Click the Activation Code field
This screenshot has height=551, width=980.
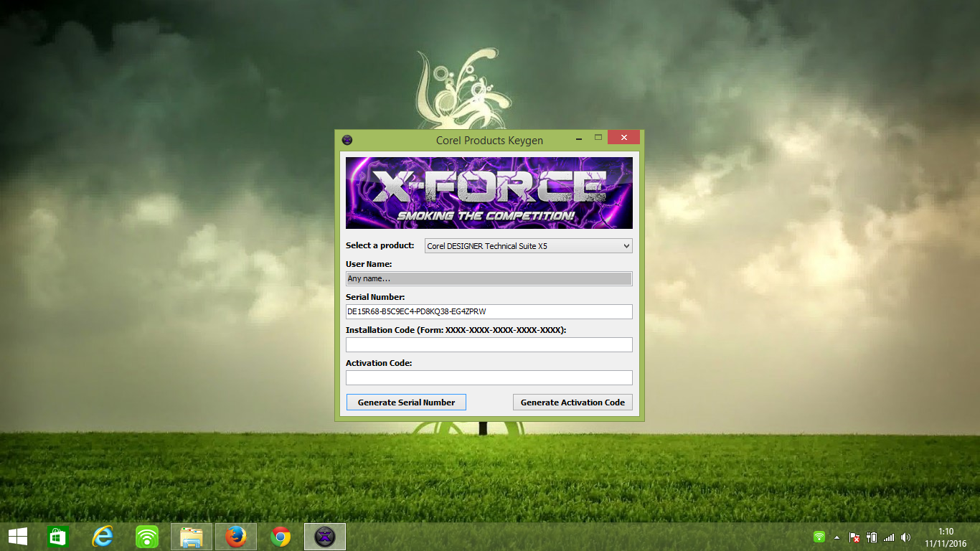(x=489, y=377)
